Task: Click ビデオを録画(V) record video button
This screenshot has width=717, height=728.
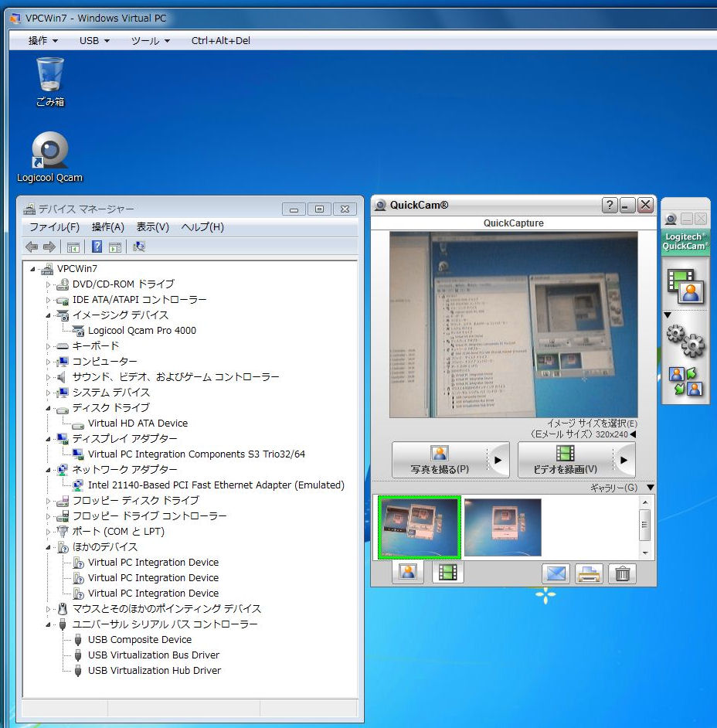Action: pos(566,460)
